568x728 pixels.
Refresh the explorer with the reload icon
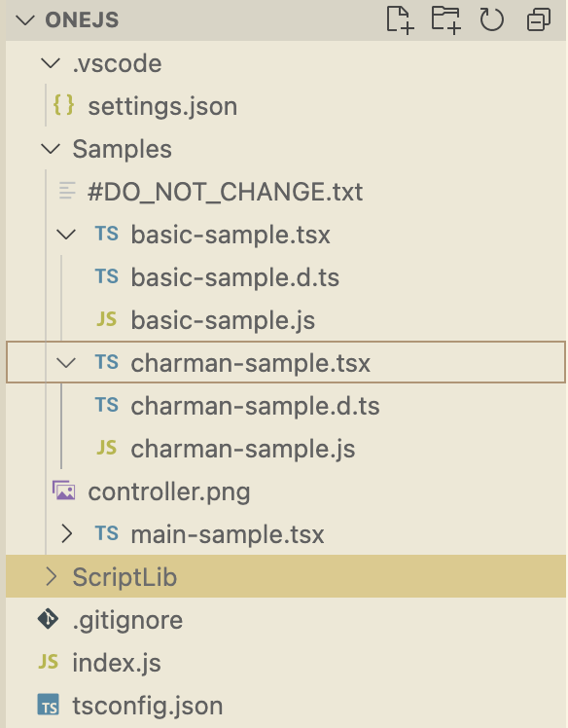492,20
